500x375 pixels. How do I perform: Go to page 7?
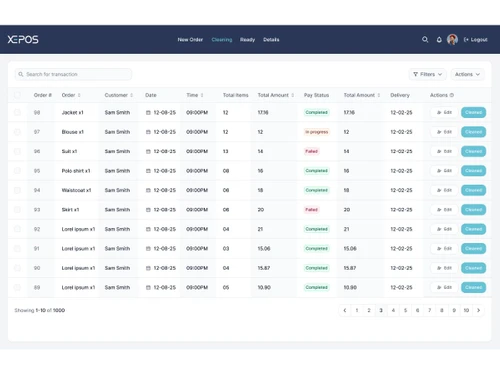(430, 310)
